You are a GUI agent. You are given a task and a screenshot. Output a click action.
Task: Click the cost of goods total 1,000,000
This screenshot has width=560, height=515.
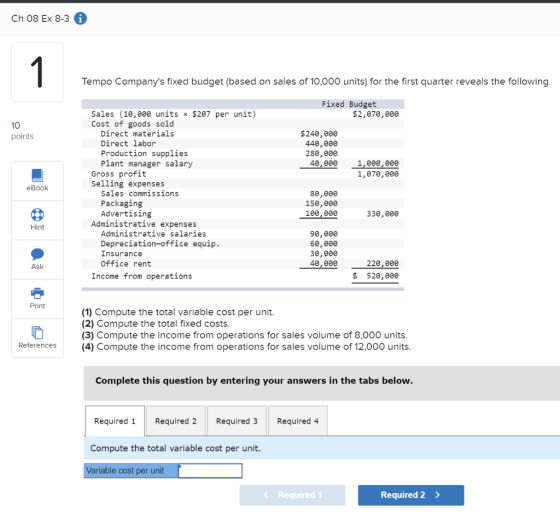pyautogui.click(x=378, y=163)
